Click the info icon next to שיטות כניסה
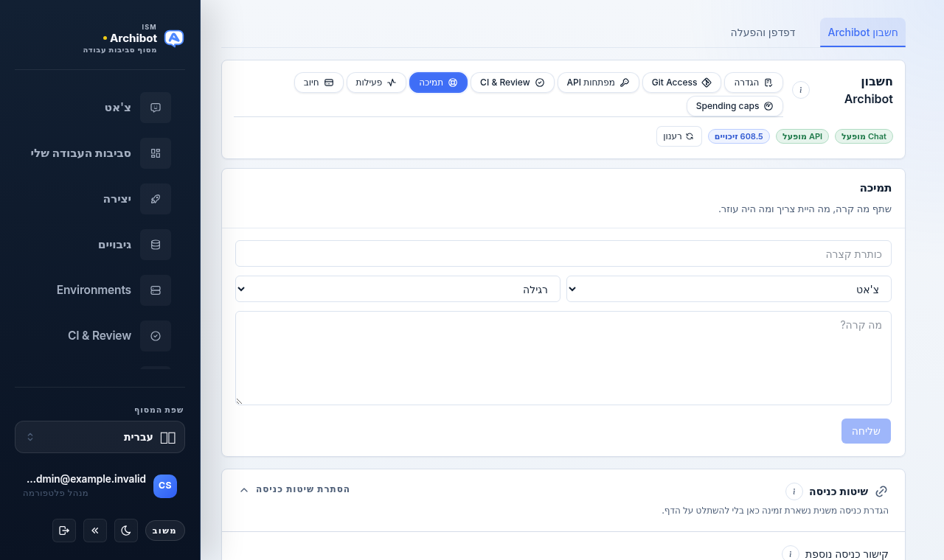The width and height of the screenshot is (944, 560). tap(794, 491)
